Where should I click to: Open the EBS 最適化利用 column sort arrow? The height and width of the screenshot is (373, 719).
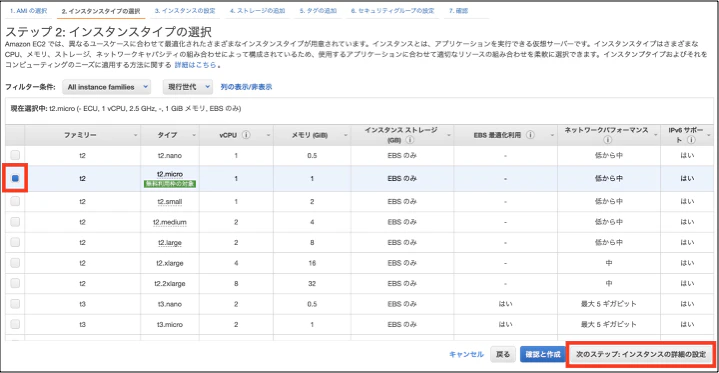click(552, 135)
